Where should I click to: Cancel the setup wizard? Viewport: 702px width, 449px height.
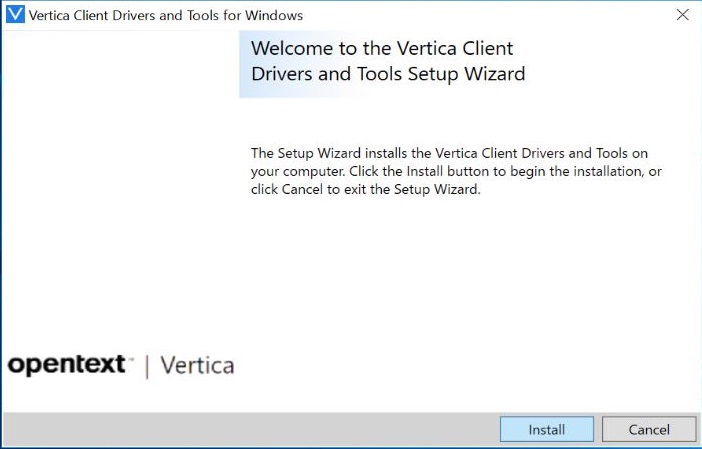pyautogui.click(x=649, y=429)
